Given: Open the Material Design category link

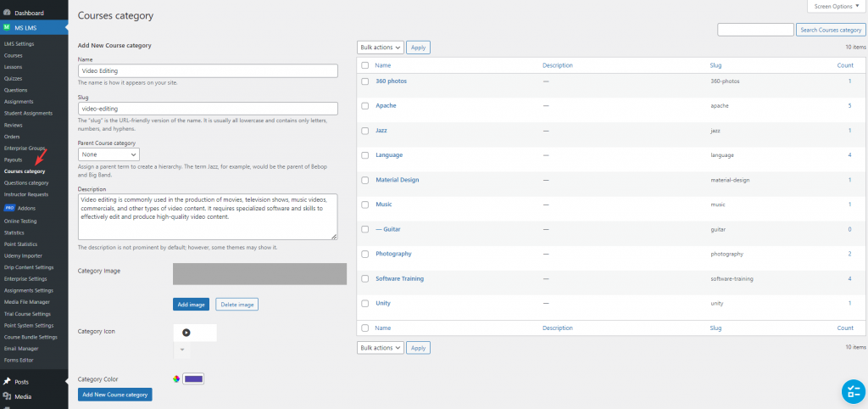Looking at the screenshot, I should click(x=398, y=180).
